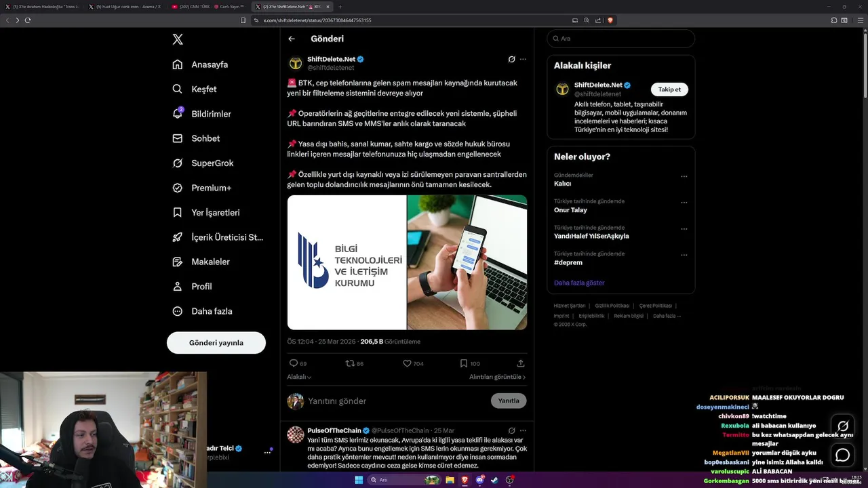The image size is (868, 488).
Task: Open Sohbet messages
Action: tap(196, 138)
